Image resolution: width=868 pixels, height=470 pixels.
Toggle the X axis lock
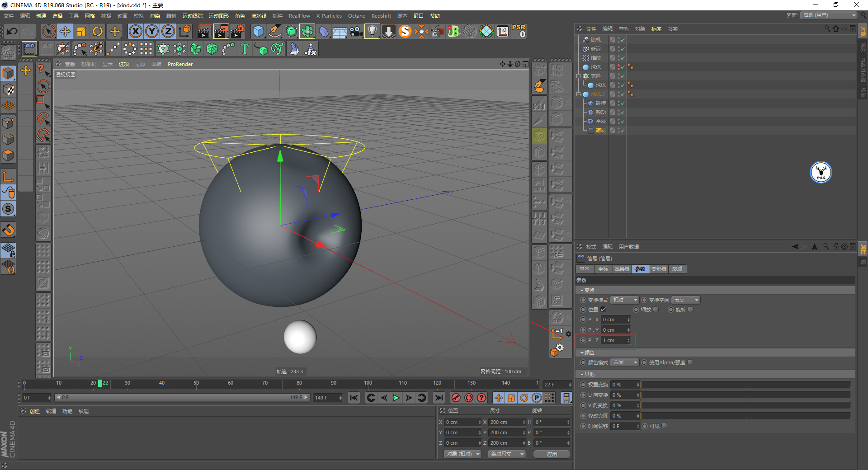[135, 31]
